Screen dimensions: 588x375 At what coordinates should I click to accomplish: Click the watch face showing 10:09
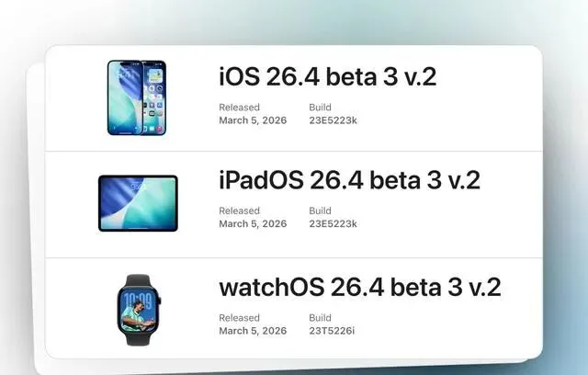pos(139,310)
